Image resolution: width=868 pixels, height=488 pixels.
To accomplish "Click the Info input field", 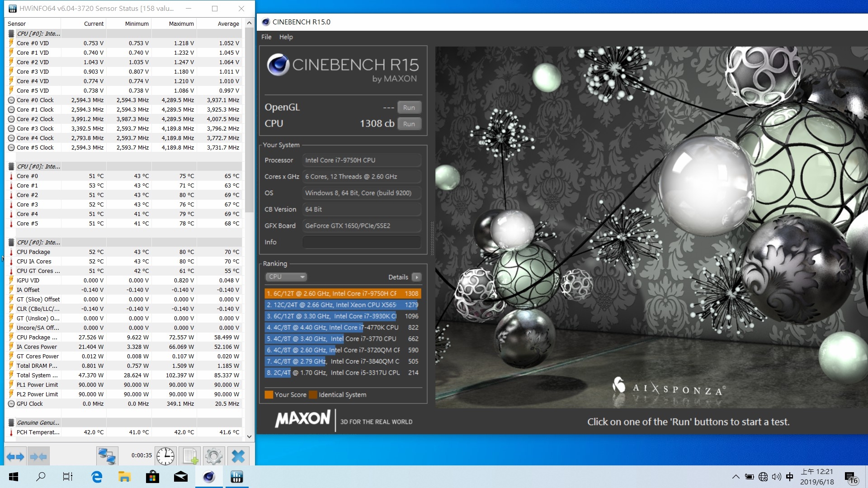I will pos(362,242).
